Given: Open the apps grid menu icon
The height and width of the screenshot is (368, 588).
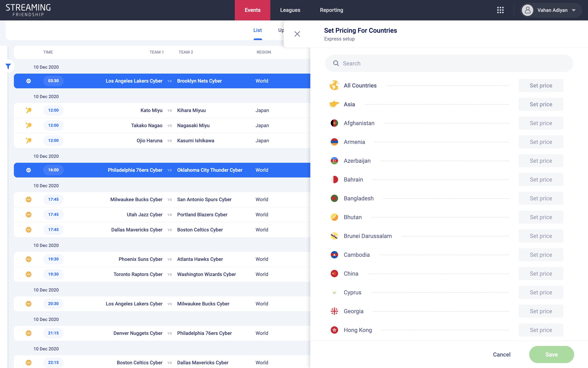Looking at the screenshot, I should 500,10.
